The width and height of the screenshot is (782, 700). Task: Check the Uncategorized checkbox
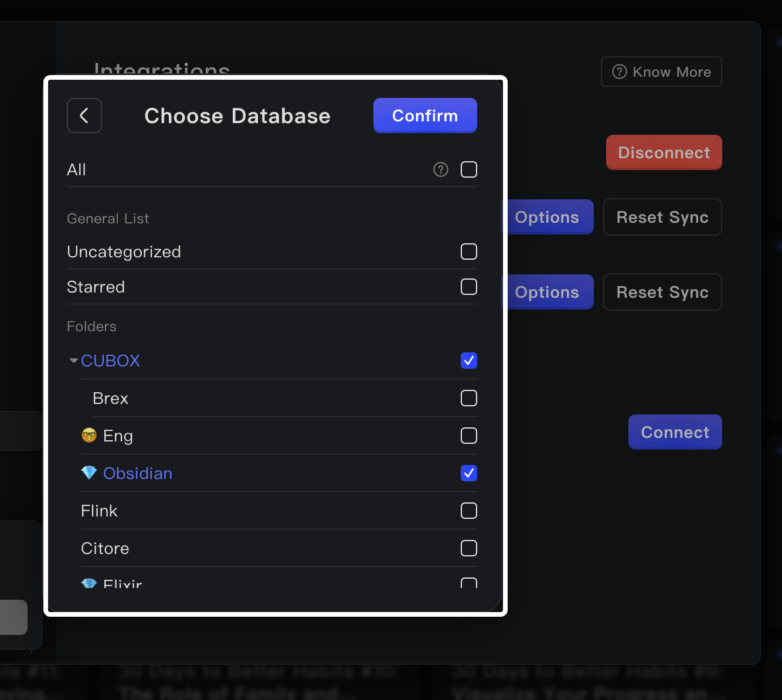point(469,252)
